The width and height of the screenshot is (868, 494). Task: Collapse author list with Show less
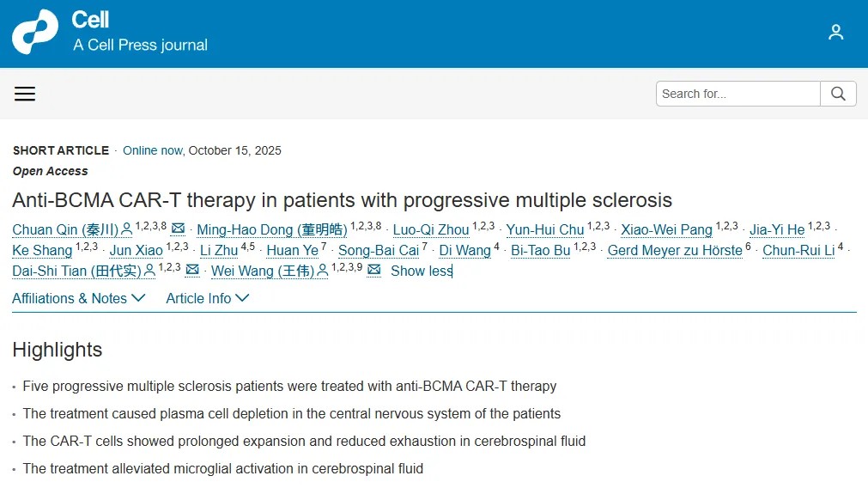click(x=421, y=271)
